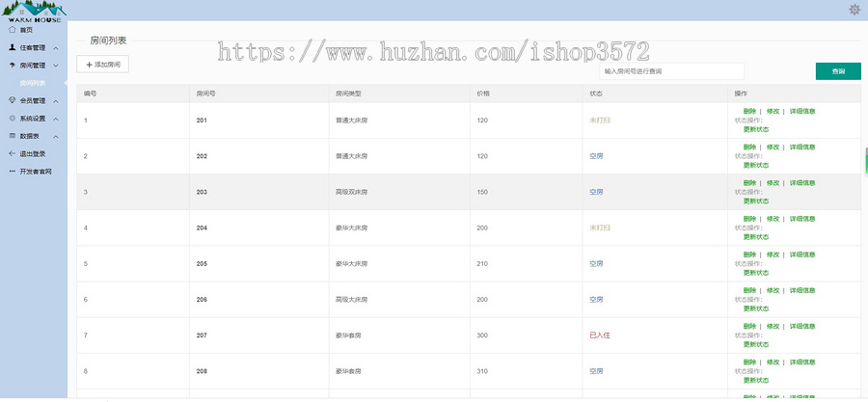Open 住客管理 menu

[33, 47]
